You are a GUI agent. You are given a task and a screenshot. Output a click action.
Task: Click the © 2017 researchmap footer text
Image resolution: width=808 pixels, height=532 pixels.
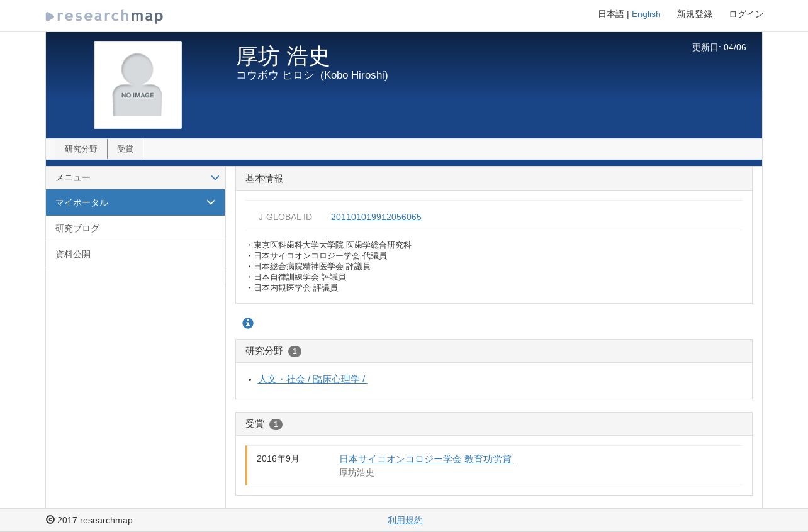89,520
